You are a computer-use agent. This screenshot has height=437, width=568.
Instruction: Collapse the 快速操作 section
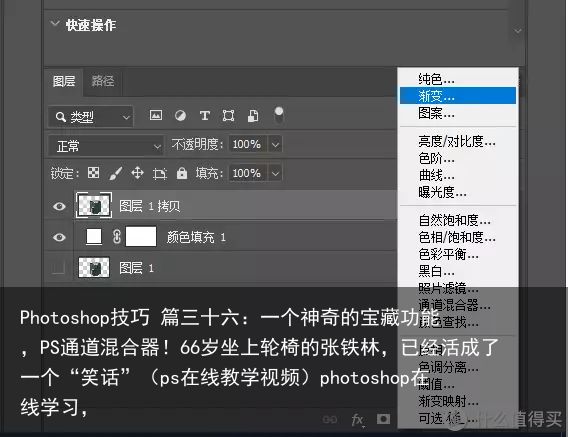[x=55, y=24]
